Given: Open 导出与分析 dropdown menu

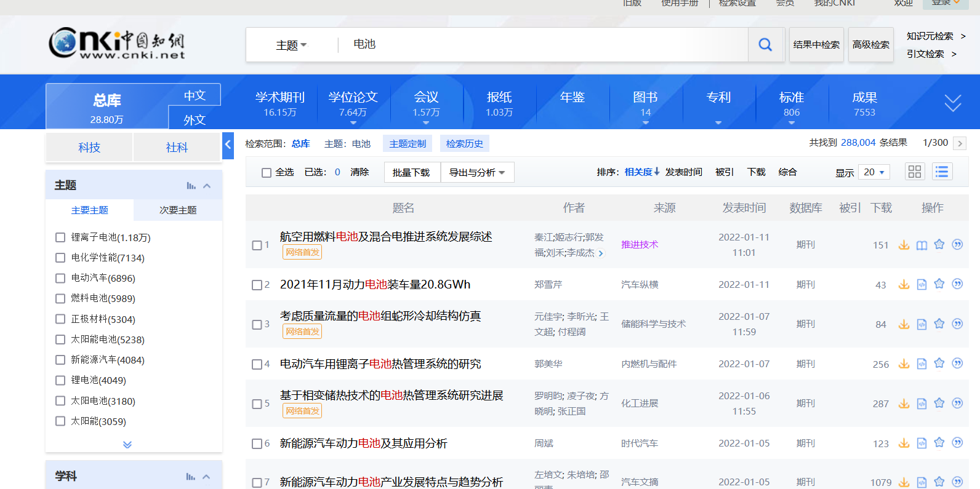Looking at the screenshot, I should (x=477, y=172).
